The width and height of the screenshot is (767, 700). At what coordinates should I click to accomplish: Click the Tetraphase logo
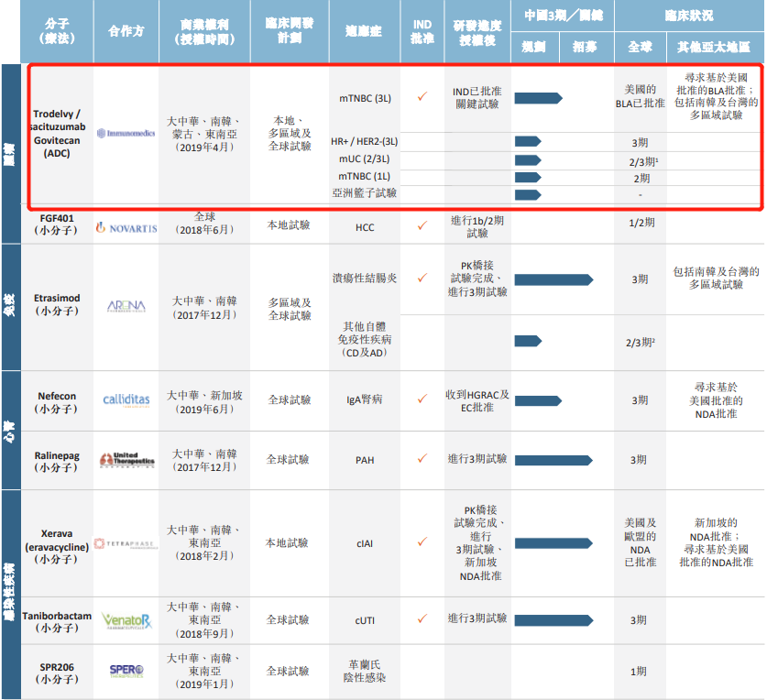point(126,542)
